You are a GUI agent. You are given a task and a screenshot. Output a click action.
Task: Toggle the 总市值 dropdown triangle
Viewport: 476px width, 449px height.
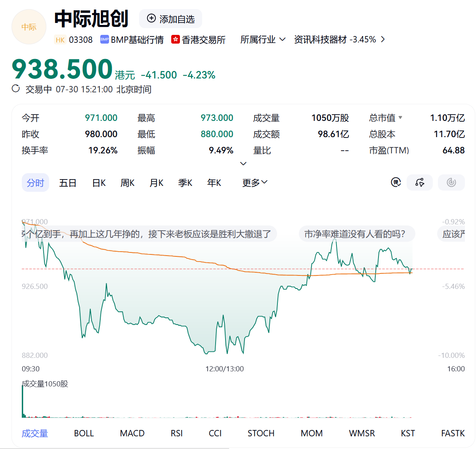click(x=400, y=117)
